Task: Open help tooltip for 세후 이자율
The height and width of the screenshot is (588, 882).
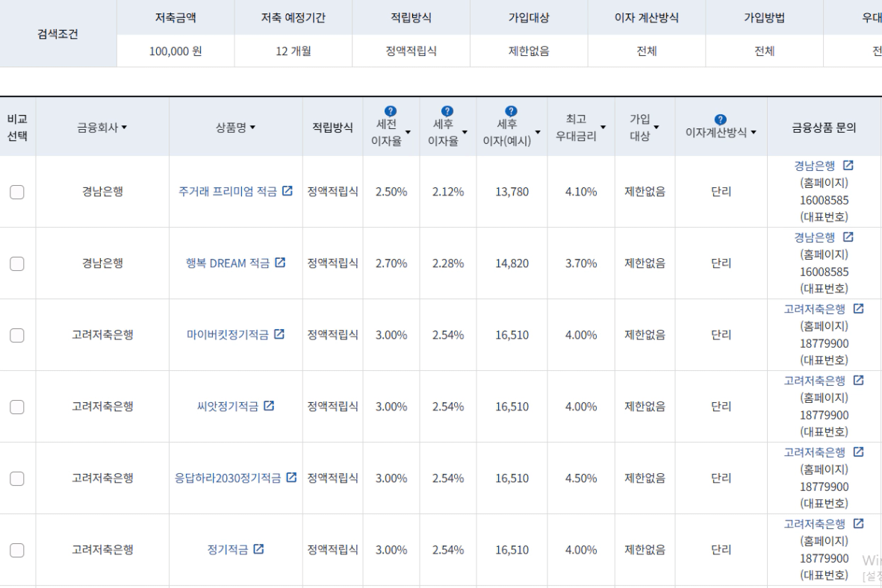Action: (447, 111)
